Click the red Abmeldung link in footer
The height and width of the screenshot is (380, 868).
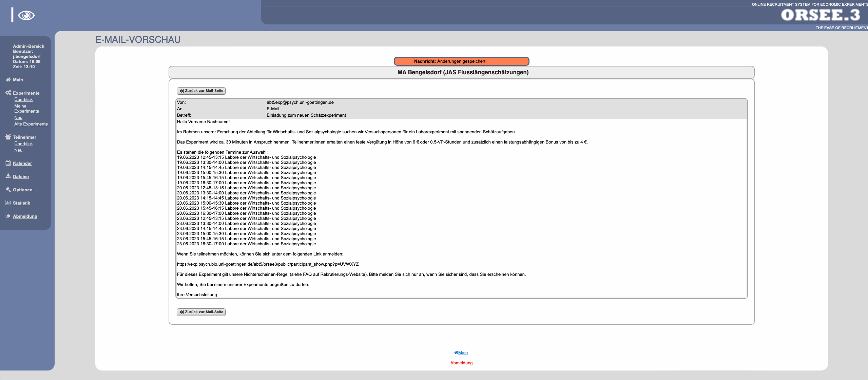pos(461,363)
